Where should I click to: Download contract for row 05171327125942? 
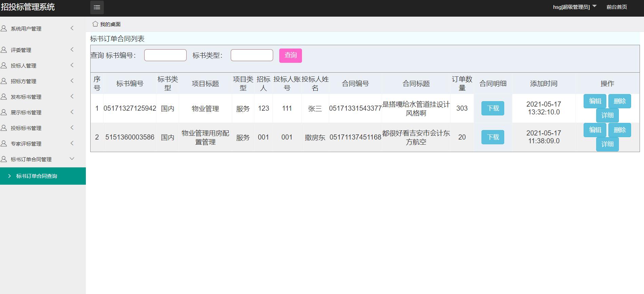click(493, 108)
